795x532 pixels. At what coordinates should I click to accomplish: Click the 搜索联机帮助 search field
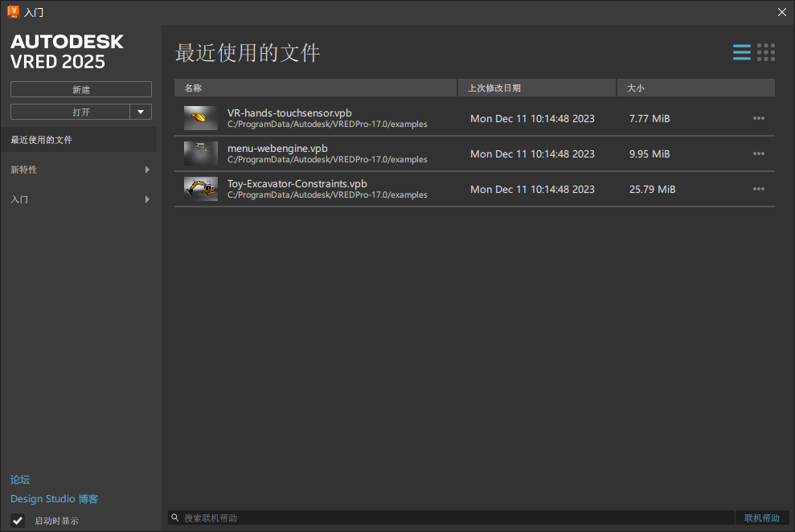coord(451,518)
